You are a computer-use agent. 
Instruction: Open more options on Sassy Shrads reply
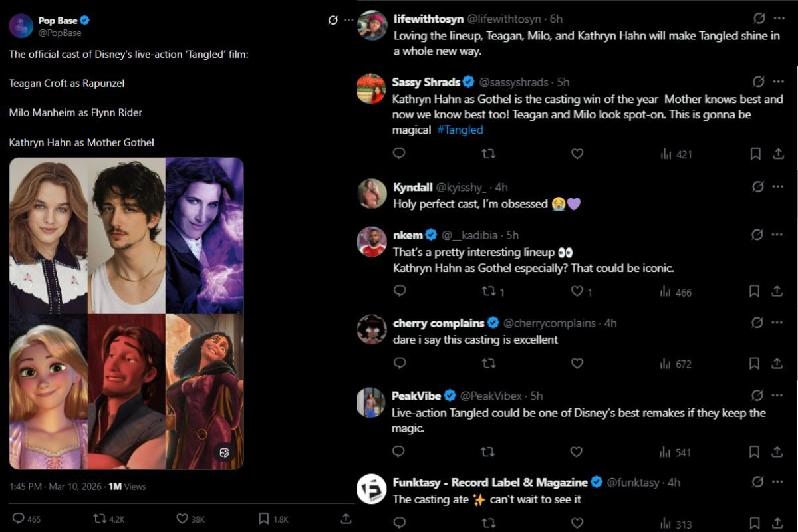[778, 82]
